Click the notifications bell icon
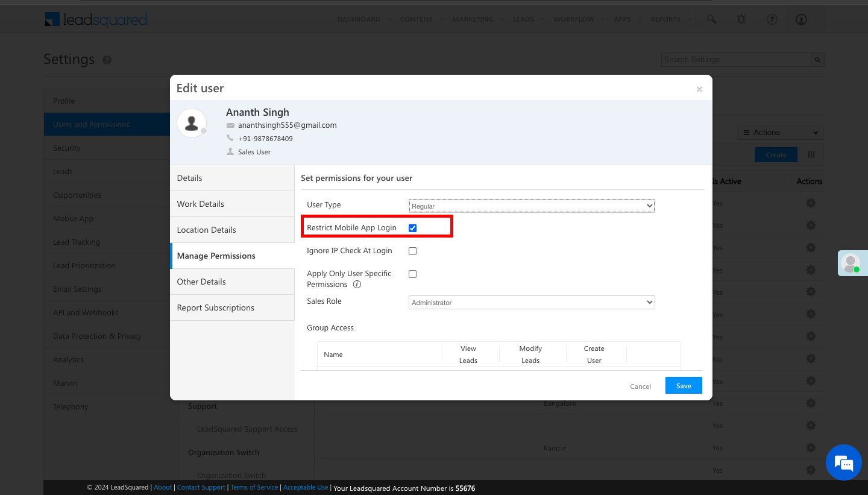This screenshot has width=868, height=495. [x=741, y=19]
